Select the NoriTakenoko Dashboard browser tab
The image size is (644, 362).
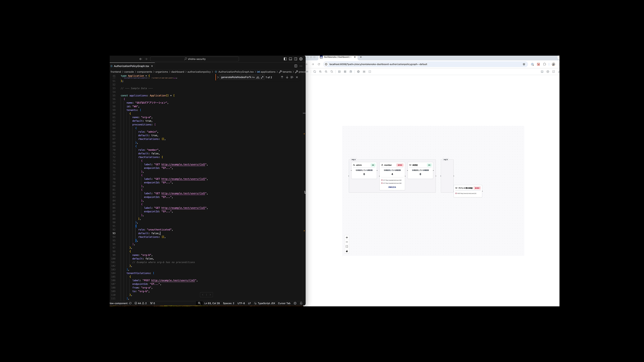pyautogui.click(x=338, y=57)
